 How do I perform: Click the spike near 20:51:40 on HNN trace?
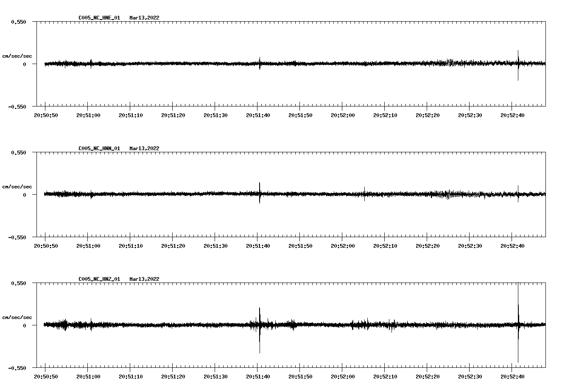[x=260, y=193]
